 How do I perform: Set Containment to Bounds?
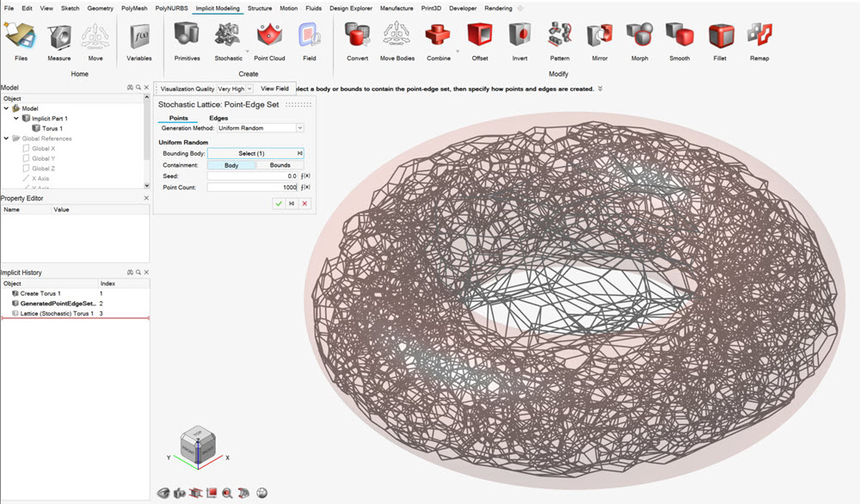(280, 164)
